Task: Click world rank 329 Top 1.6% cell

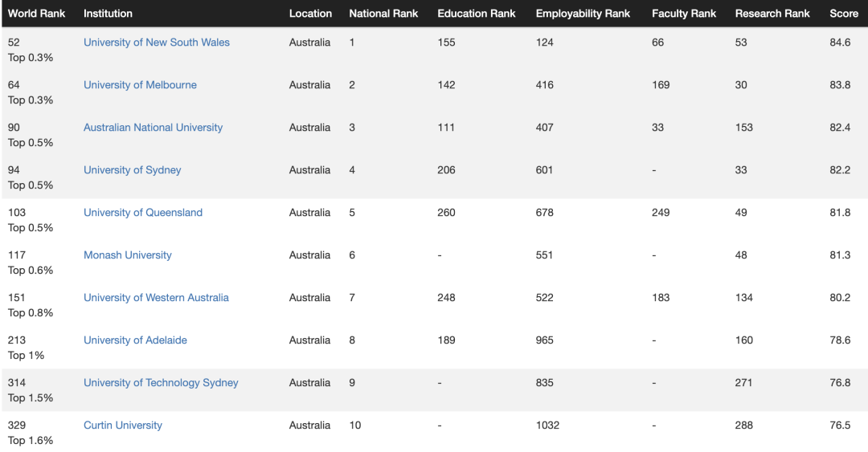Action: coord(31,434)
